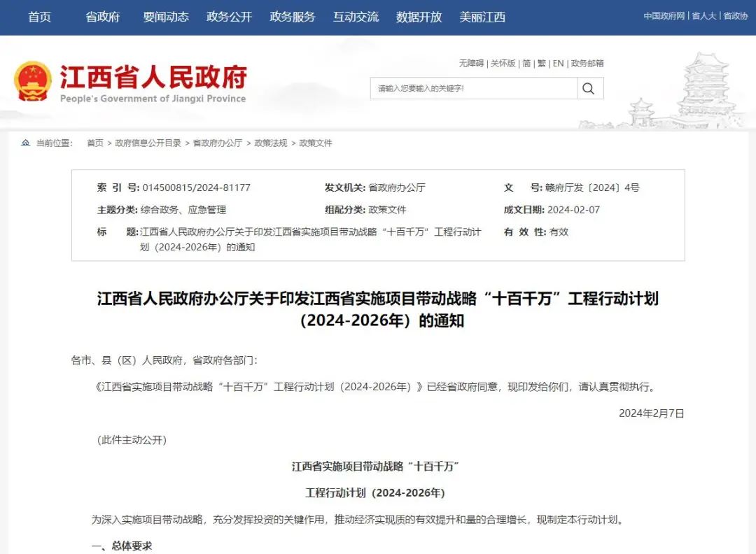Click the national emblem site logo
756x554 pixels.
(32, 79)
